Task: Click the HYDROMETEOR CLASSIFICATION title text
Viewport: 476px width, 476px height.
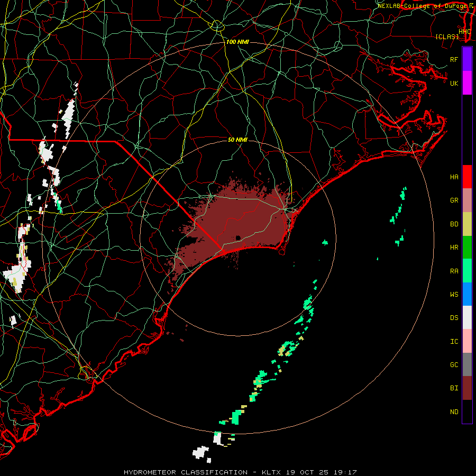Action: 186,472
